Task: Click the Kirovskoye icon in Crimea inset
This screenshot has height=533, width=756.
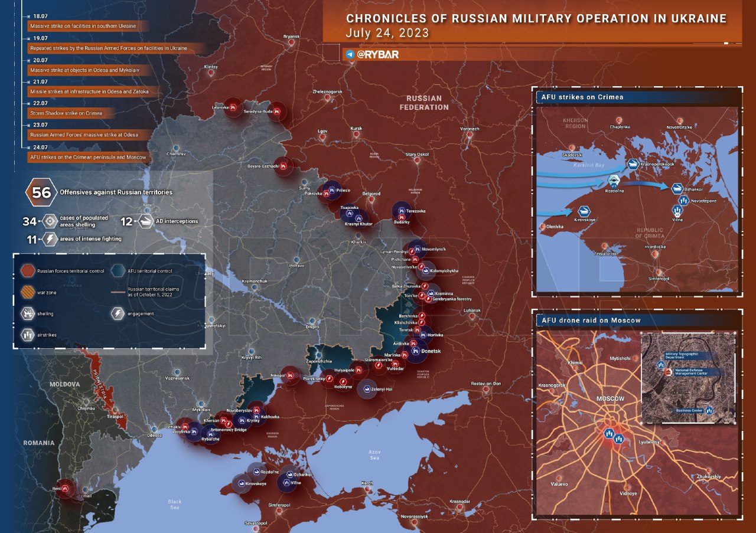Action: point(584,211)
